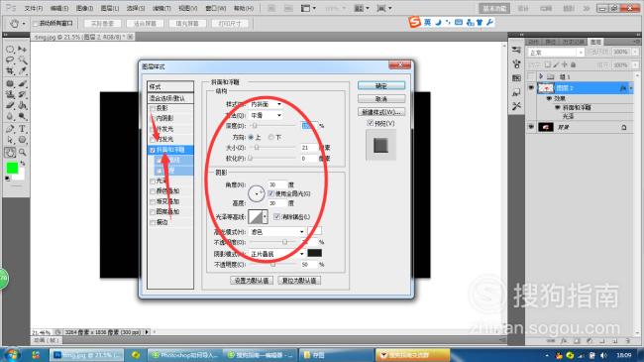The image size is (644, 362).
Task: Toggle the 斜面和浮雕 effect eye in Layers panel
Action: click(x=558, y=107)
